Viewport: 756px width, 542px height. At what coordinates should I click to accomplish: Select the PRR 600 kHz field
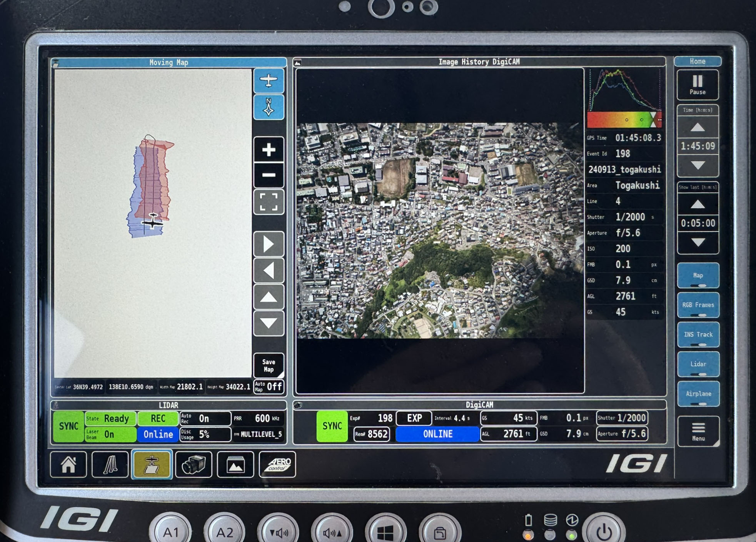(x=258, y=418)
